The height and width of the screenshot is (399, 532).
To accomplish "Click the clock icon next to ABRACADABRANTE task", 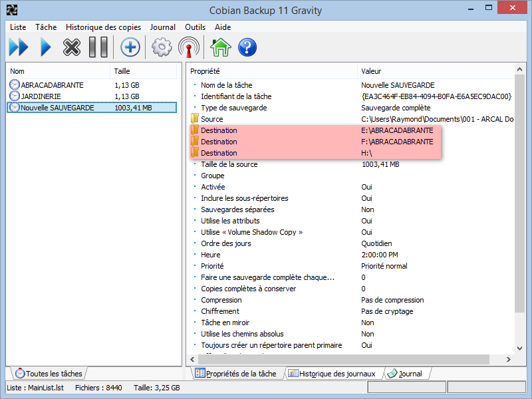I will tap(15, 85).
